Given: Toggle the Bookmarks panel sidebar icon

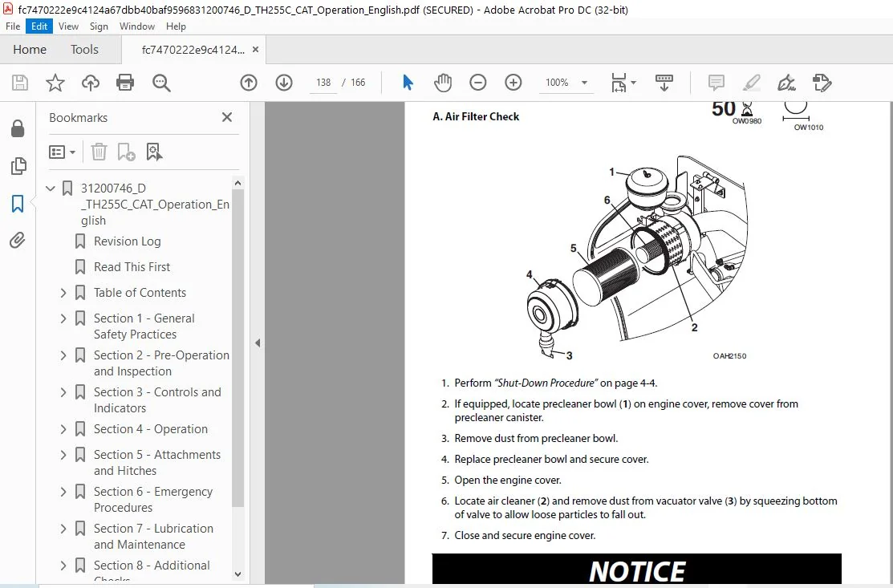Looking at the screenshot, I should click(x=18, y=203).
